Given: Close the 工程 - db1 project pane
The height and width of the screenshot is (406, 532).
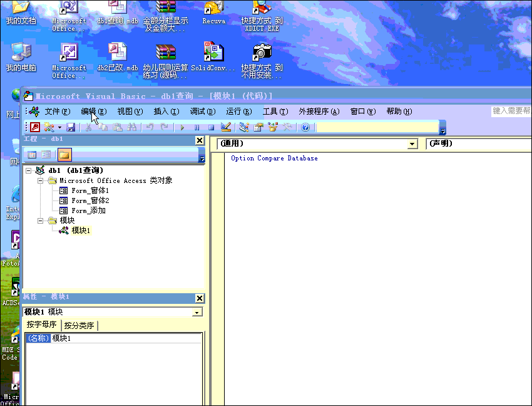Looking at the screenshot, I should click(x=200, y=140).
